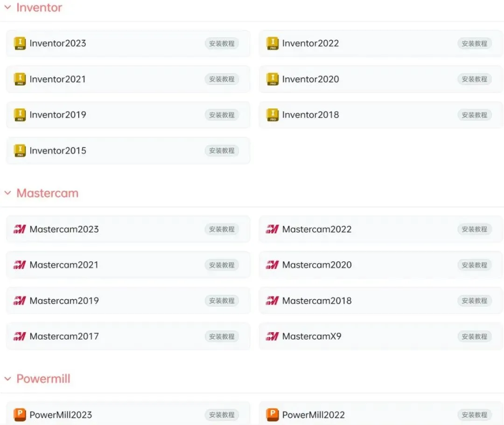Viewport: 504px width, 425px height.
Task: Open 安装教程 for PowerMill2023
Action: [x=222, y=415]
